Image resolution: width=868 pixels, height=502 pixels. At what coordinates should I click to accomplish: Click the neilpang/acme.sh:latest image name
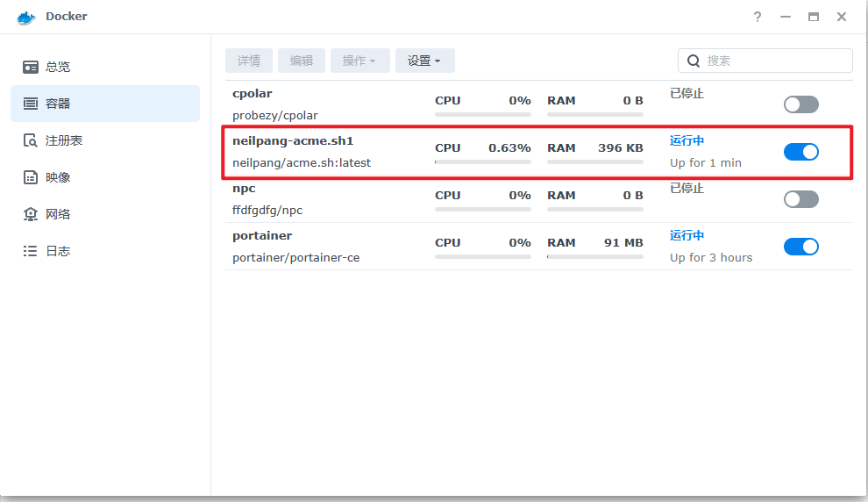coord(302,163)
